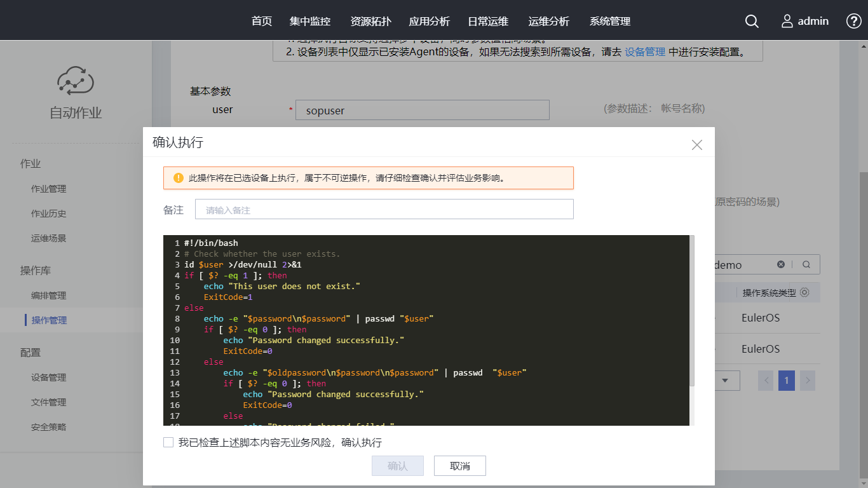Close the 确认执行 dialog with the X
The height and width of the screenshot is (488, 868).
point(697,145)
